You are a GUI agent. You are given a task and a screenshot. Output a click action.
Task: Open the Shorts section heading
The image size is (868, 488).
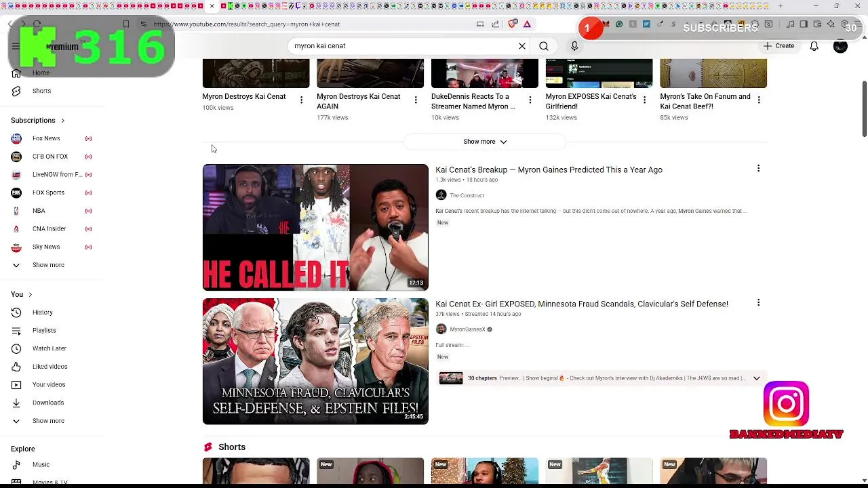(x=232, y=447)
